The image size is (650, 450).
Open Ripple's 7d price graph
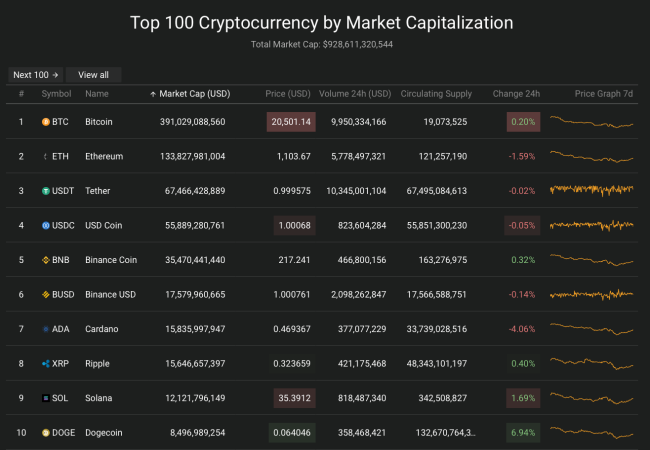tap(592, 363)
